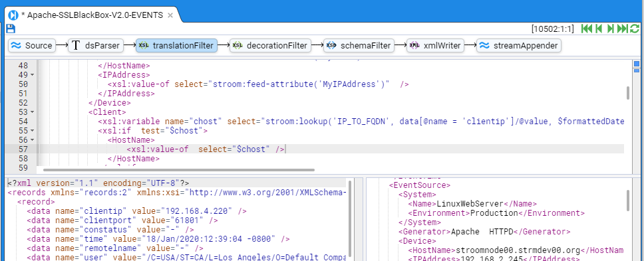Collapse the HostName fold on line 56
The width and height of the screenshot is (644, 261).
[32, 140]
